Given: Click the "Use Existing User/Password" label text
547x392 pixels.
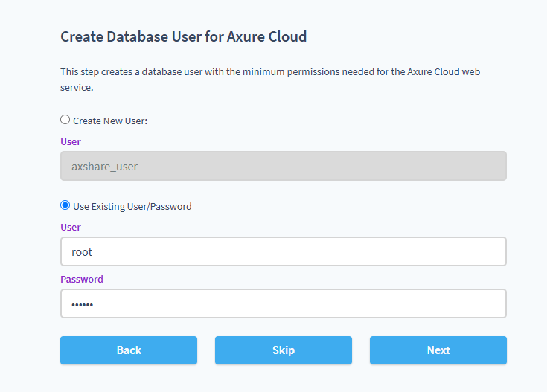Looking at the screenshot, I should 132,206.
